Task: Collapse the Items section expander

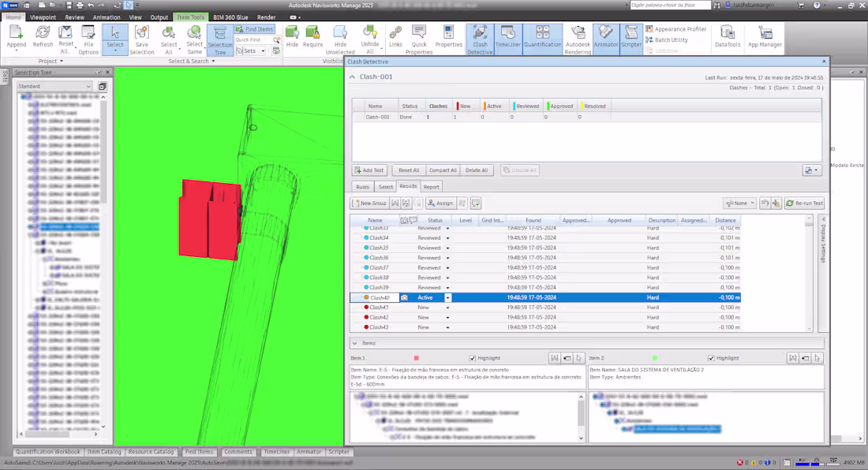Action: point(354,343)
